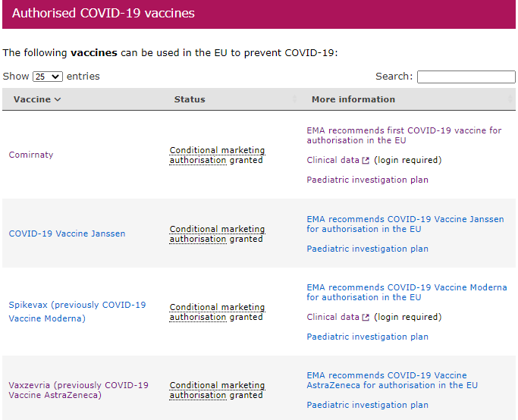Open Paediatric investigation plan link for Vaxzevria
The width and height of the screenshot is (518, 420).
pos(367,405)
